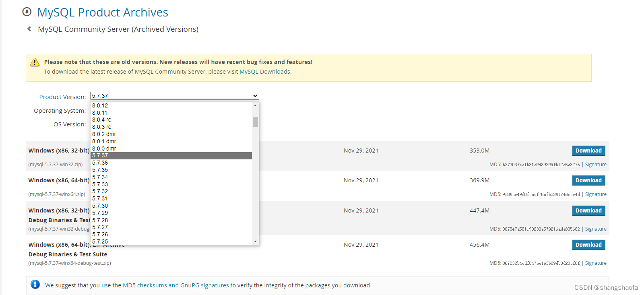Select version 5.7.34 option
Viewport: 644px width, 295px height.
(171, 177)
